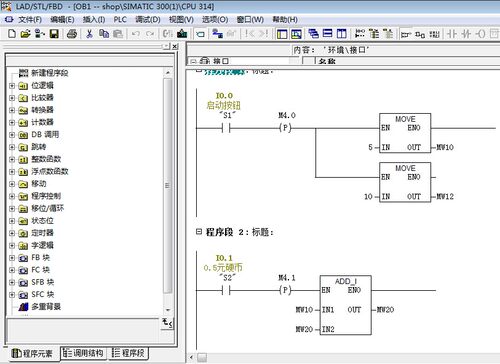Insert an output coil icon
Image resolution: width=500 pixels, height=364 pixels.
[x=480, y=34]
